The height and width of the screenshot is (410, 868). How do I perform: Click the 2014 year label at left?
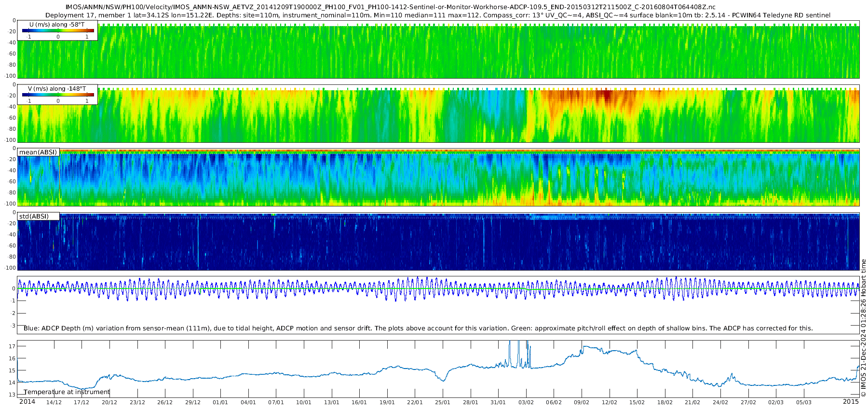click(27, 402)
